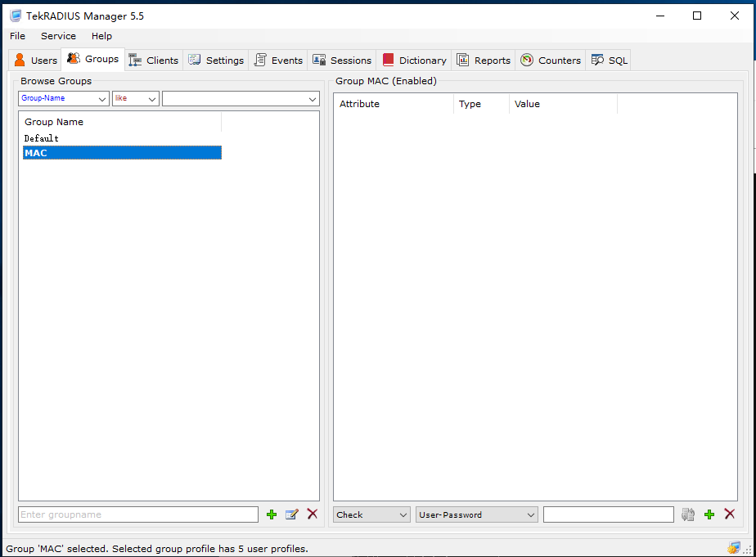The height and width of the screenshot is (557, 756).
Task: Open the SQL tab
Action: point(609,61)
